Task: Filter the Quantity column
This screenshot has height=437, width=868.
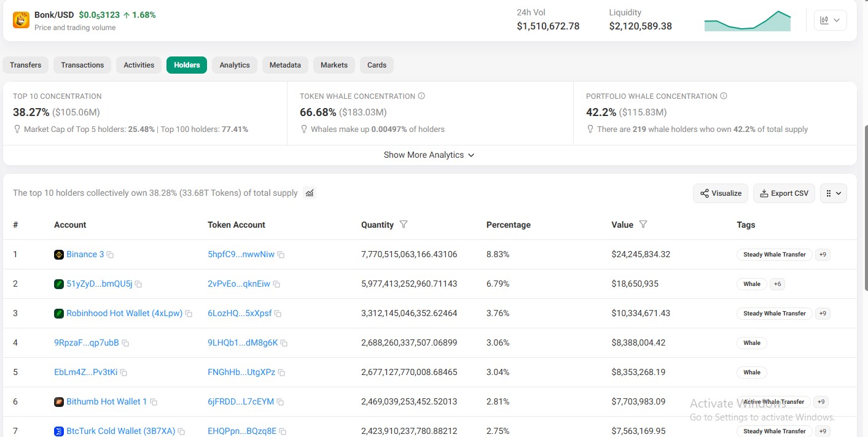Action: tap(404, 225)
